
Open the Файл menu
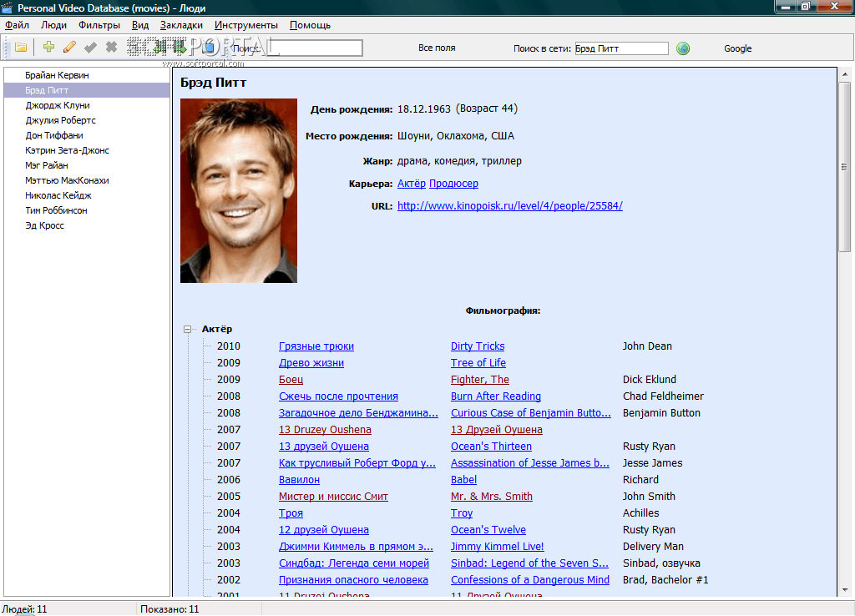click(x=17, y=25)
